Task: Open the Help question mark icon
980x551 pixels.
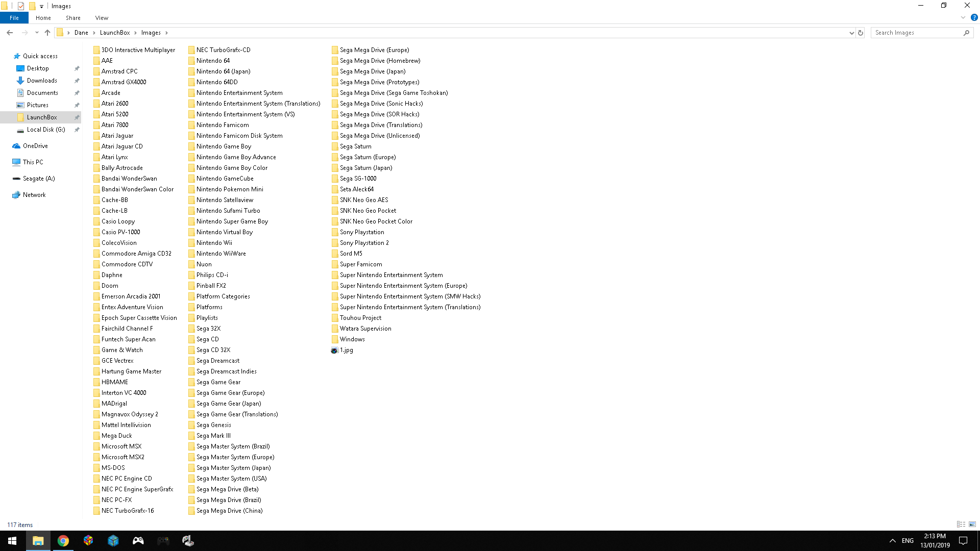Action: [x=974, y=17]
